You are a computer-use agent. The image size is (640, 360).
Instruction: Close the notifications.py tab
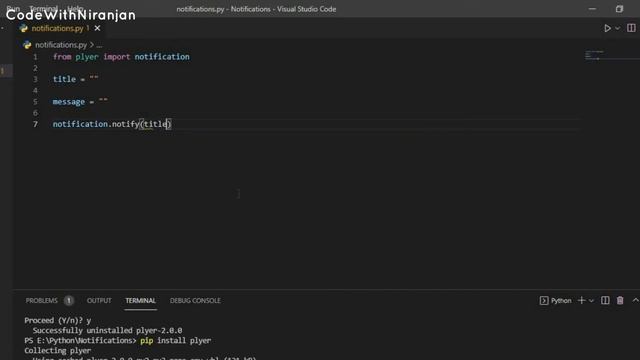[97, 28]
